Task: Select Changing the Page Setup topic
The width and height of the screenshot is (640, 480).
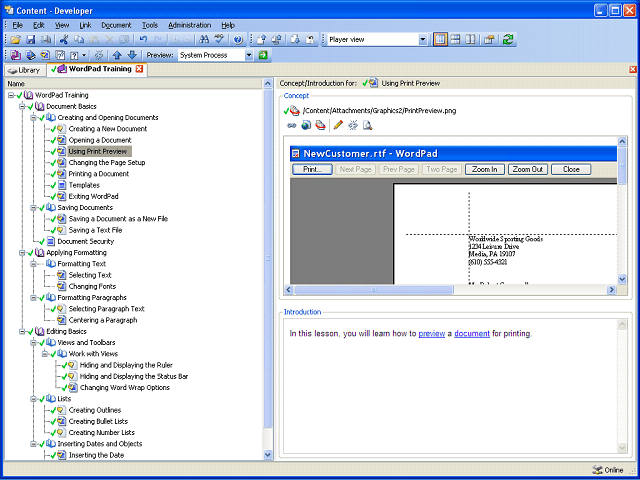Action: pyautogui.click(x=107, y=162)
